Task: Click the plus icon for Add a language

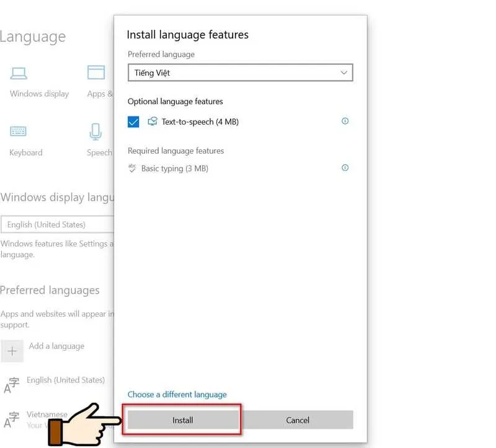Action: 12,351
